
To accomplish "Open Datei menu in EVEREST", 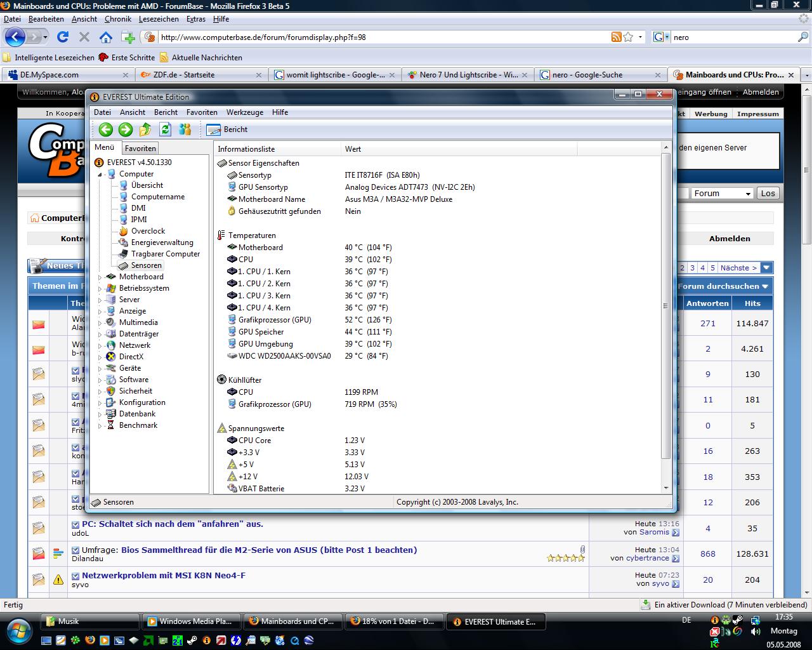I will [x=102, y=112].
